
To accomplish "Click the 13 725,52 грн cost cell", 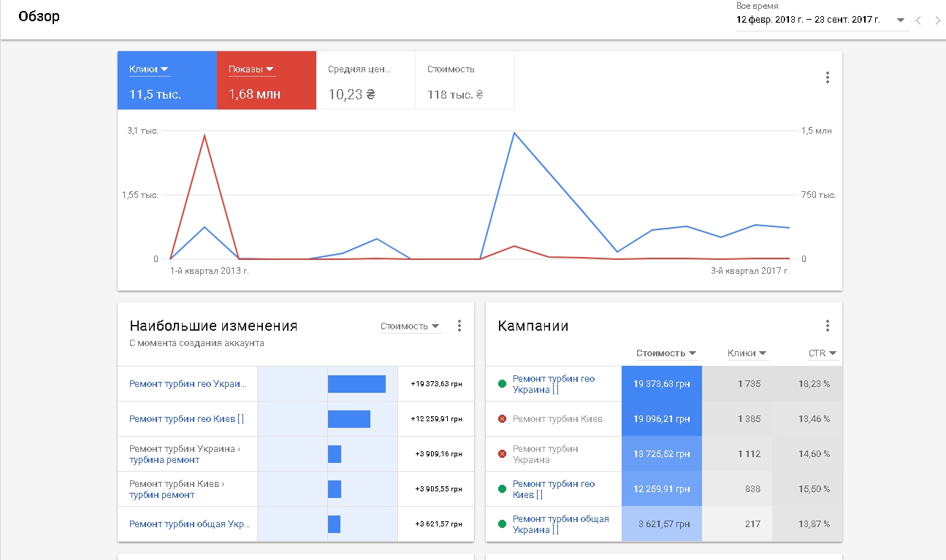I will [x=662, y=454].
